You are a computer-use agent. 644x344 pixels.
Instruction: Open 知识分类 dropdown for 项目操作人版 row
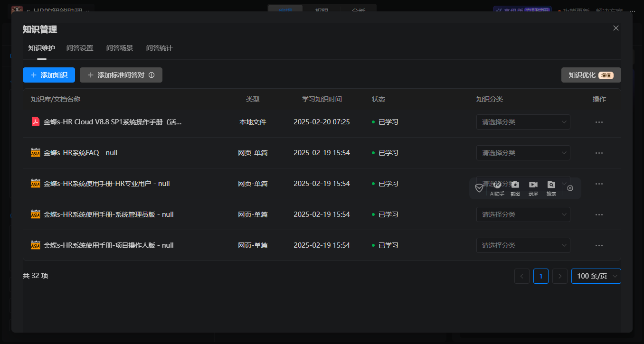(x=523, y=245)
